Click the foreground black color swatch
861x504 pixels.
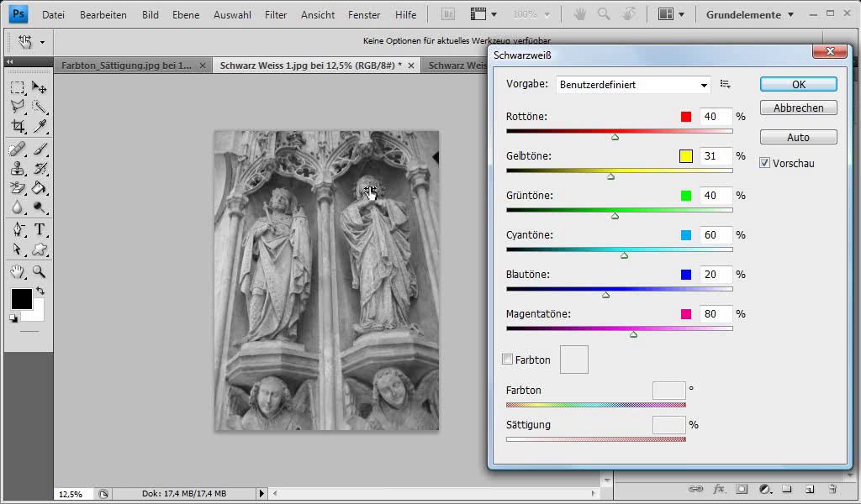(21, 299)
